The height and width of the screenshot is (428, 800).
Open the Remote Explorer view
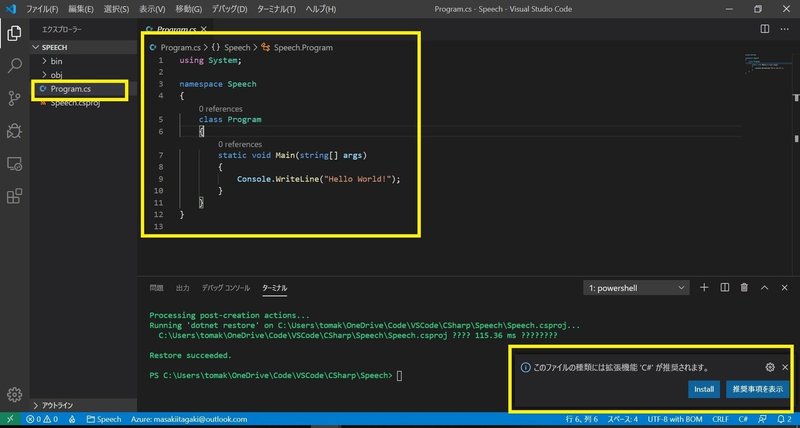point(14,163)
